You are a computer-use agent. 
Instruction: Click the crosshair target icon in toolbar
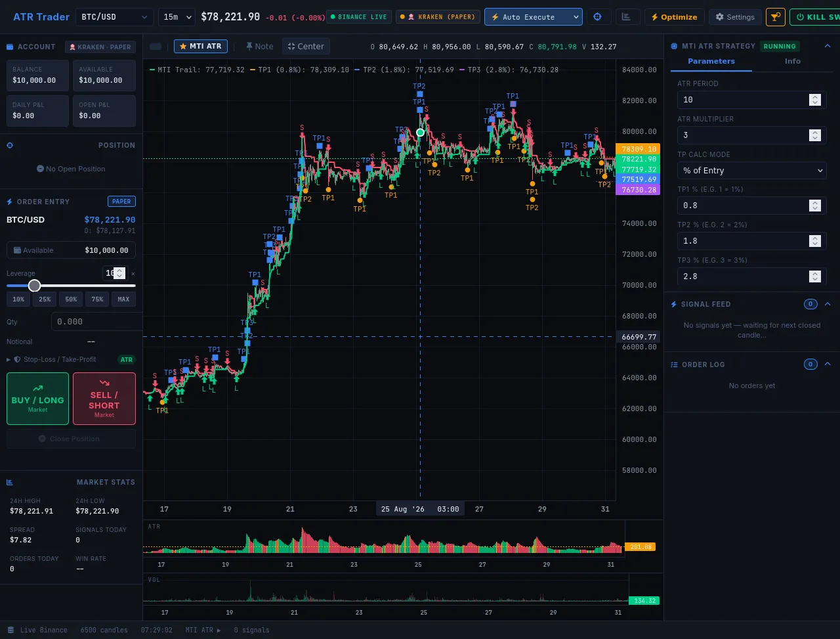pyautogui.click(x=598, y=17)
